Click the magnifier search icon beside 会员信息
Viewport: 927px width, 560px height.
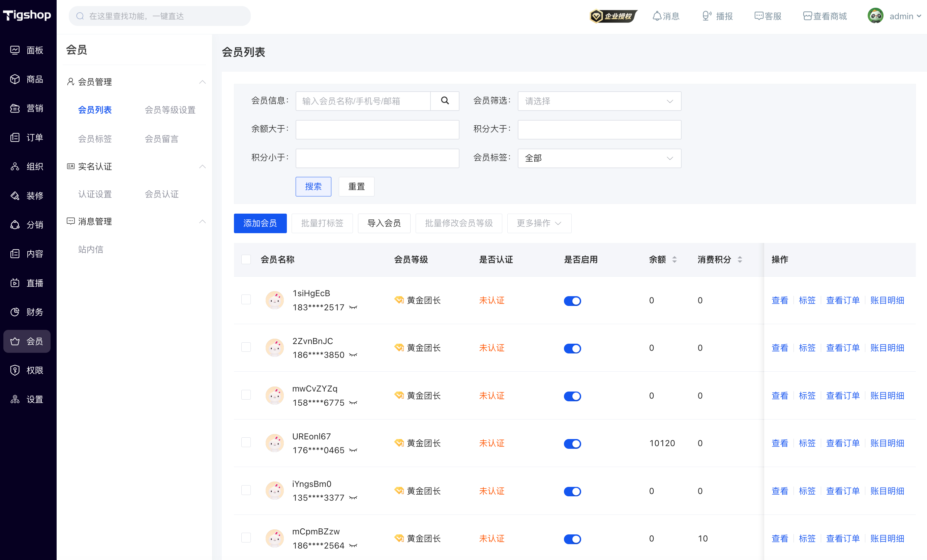[445, 101]
